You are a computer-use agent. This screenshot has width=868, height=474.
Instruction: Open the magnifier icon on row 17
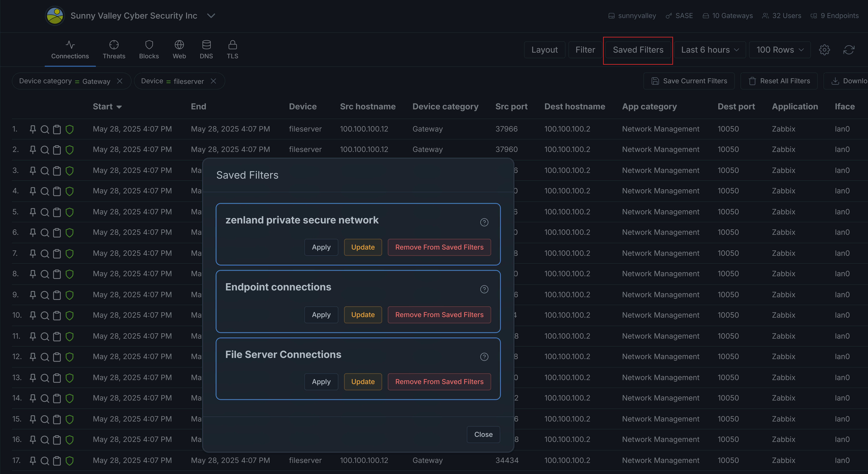click(45, 461)
